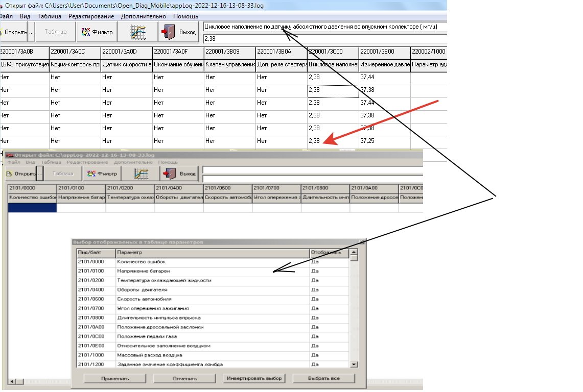
Task: Open the Редактирование menu in the Open_Diag_Mobile window
Action: 91,16
